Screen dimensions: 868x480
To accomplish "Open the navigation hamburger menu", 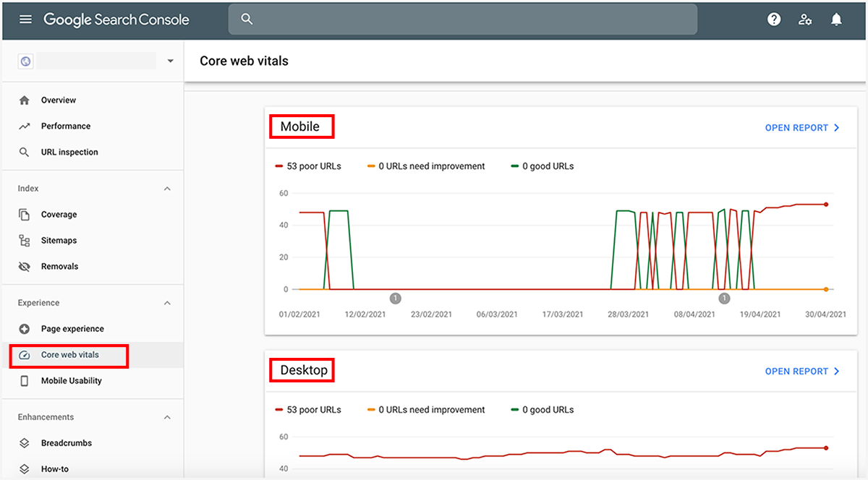I will [x=25, y=19].
